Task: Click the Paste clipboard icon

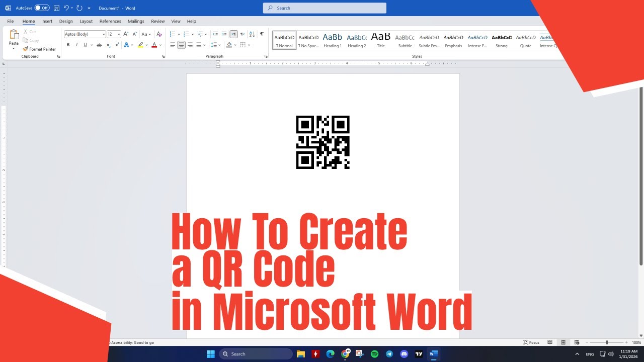Action: point(14,34)
